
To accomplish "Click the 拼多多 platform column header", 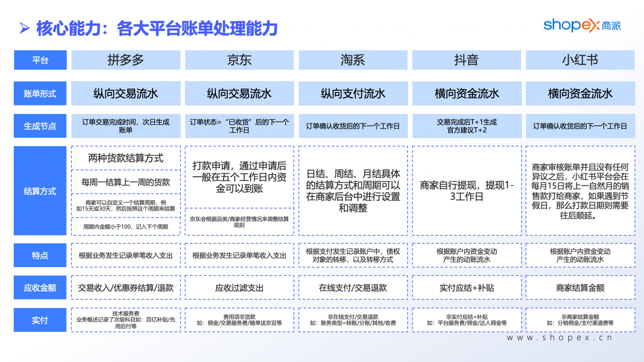I will coord(126,60).
